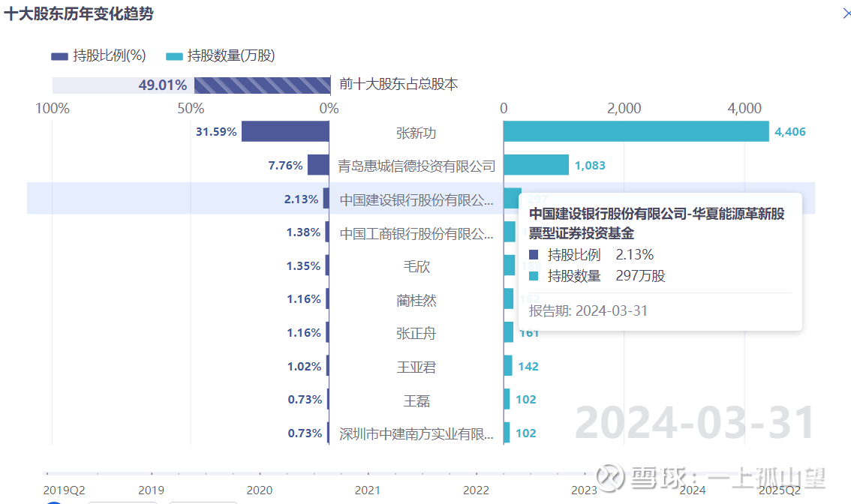851x504 pixels.
Task: Select shareholder name 毛欣
Action: pyautogui.click(x=416, y=266)
